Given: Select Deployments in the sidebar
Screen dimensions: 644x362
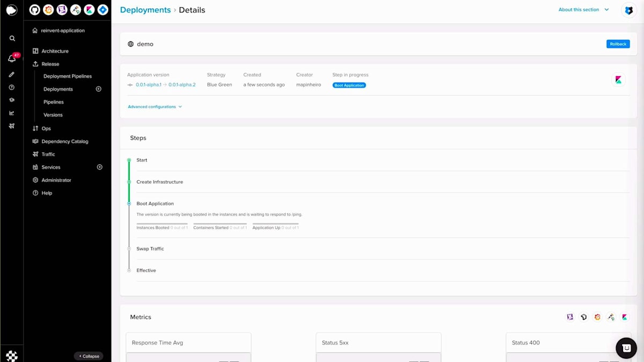Looking at the screenshot, I should (x=58, y=89).
